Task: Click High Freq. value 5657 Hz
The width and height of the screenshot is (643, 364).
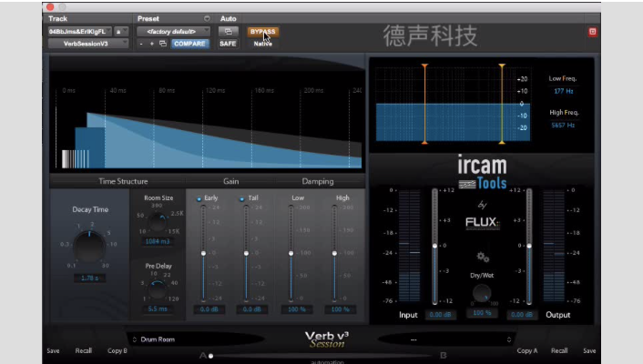Action: click(x=563, y=125)
